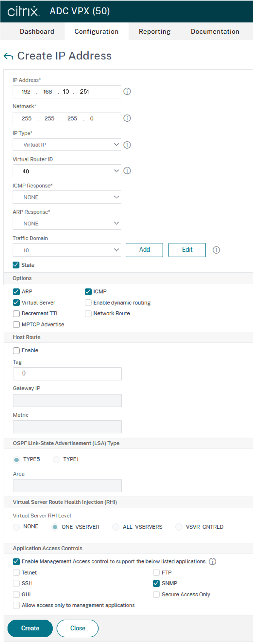Click the Edit traffic domain button
The height and width of the screenshot is (644, 254).
coord(187,250)
